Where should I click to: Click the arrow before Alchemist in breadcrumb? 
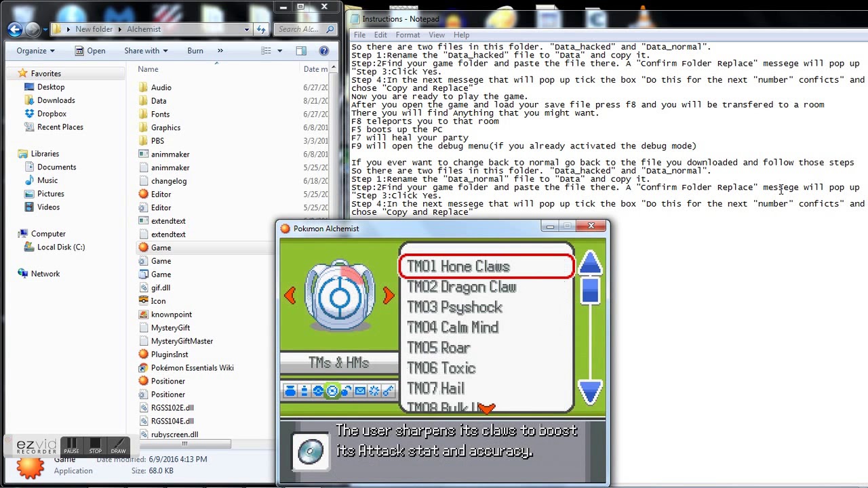(121, 29)
